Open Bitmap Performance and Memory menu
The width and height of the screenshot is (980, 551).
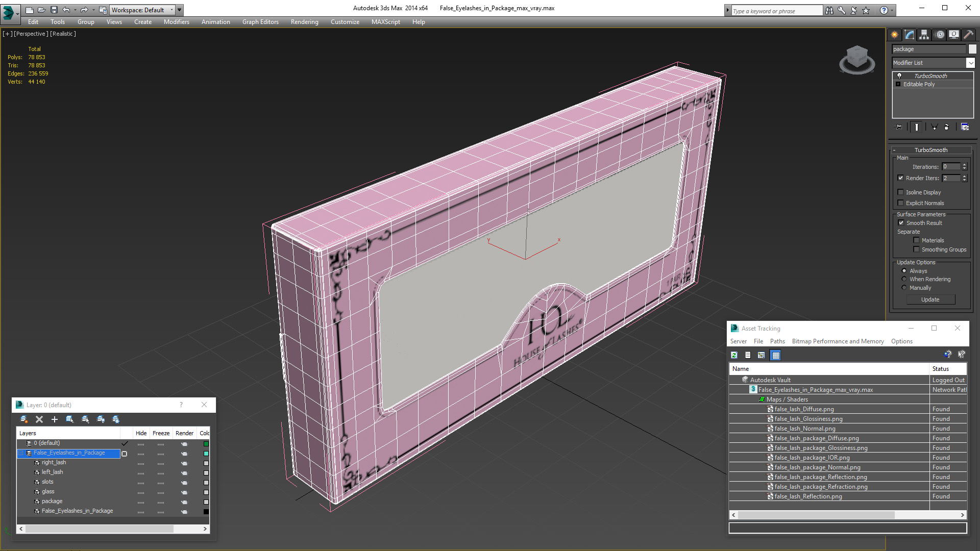(838, 341)
